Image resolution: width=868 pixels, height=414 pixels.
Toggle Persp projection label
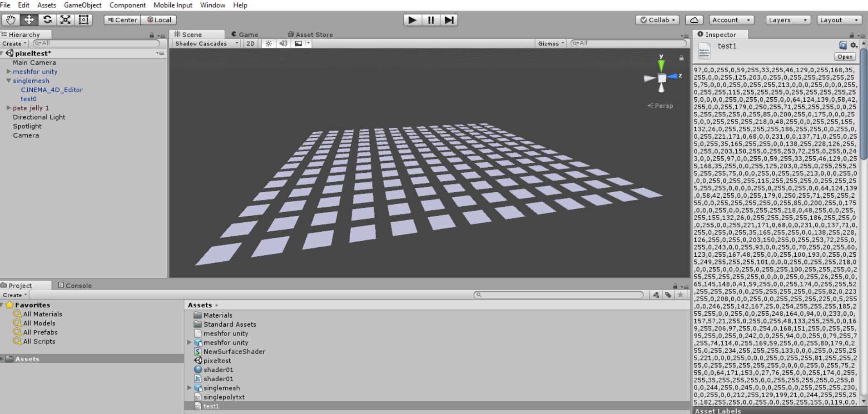660,105
